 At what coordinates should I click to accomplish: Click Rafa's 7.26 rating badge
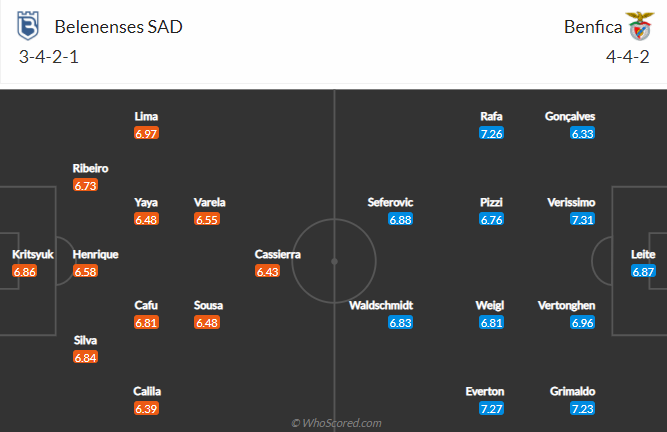[x=491, y=133]
